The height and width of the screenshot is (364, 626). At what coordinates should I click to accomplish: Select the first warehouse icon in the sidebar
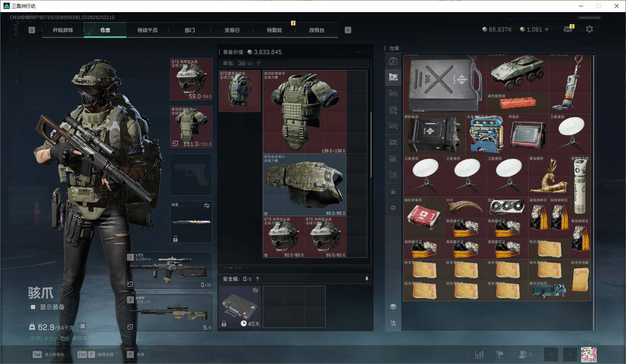point(393,61)
